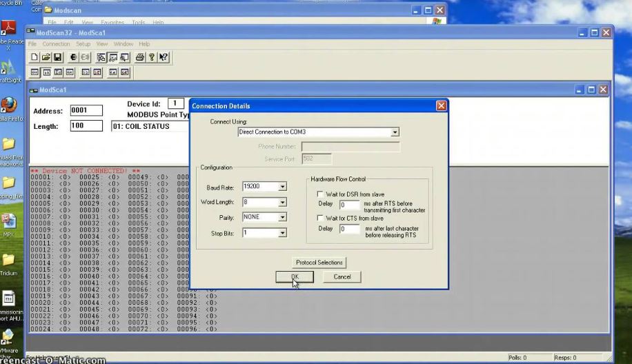This screenshot has height=364, width=632.
Task: Close the Connection Details dialog
Action: point(442,105)
